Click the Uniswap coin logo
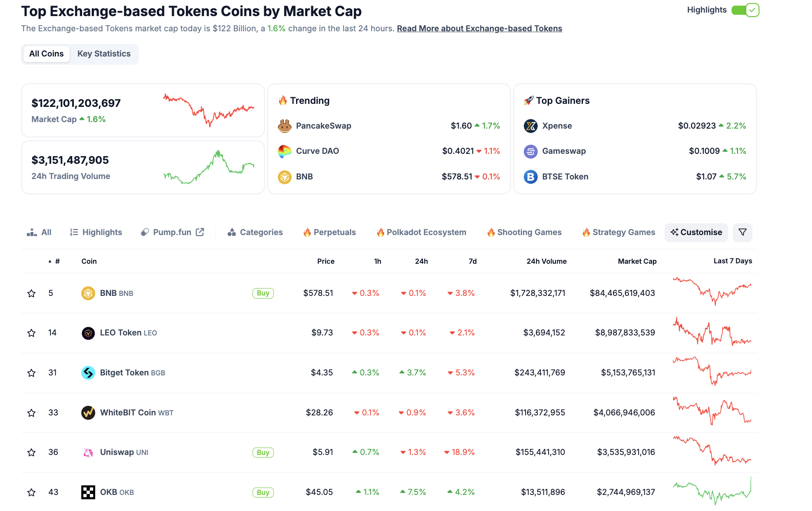The image size is (812, 511). tap(88, 452)
